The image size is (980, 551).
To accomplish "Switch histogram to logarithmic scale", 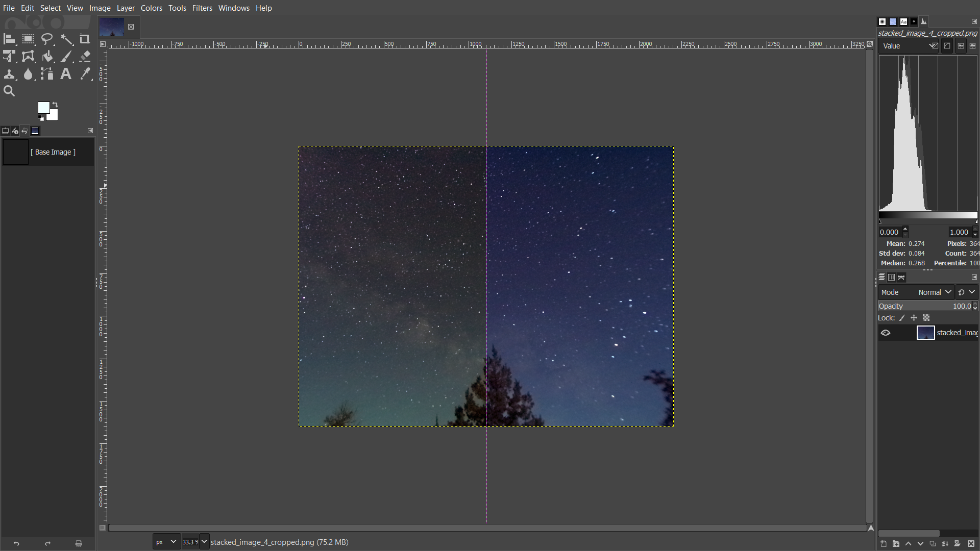I will (973, 46).
